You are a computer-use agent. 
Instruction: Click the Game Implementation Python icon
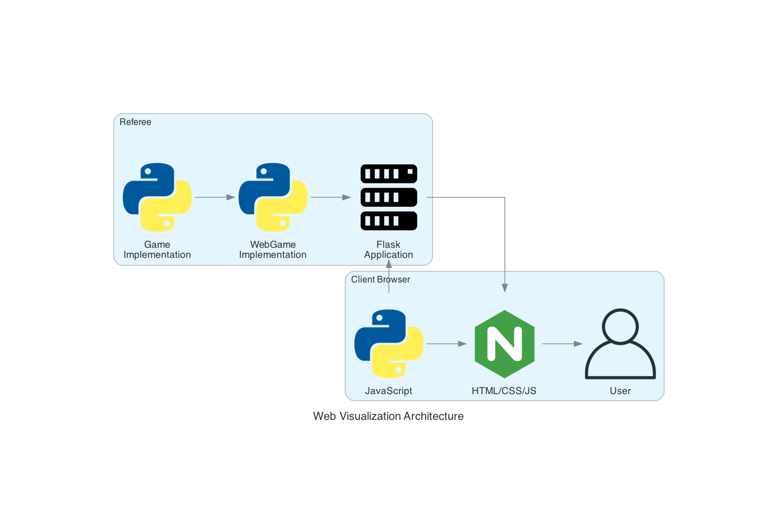157,197
